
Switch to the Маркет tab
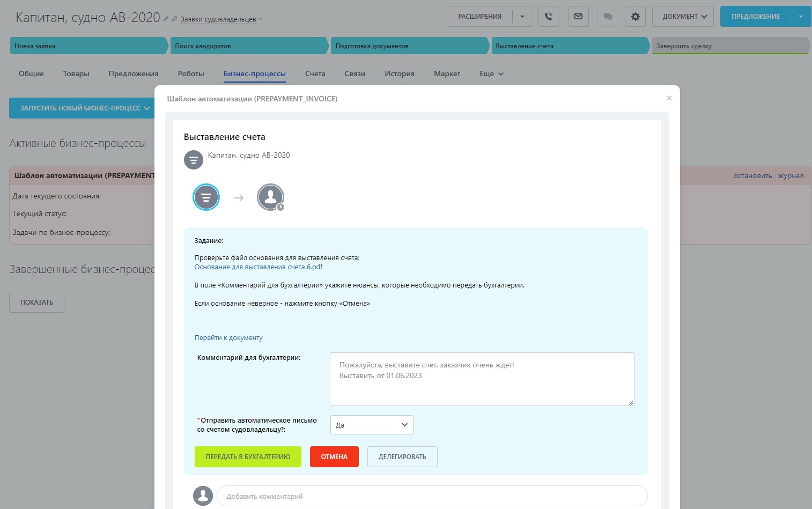pyautogui.click(x=447, y=74)
